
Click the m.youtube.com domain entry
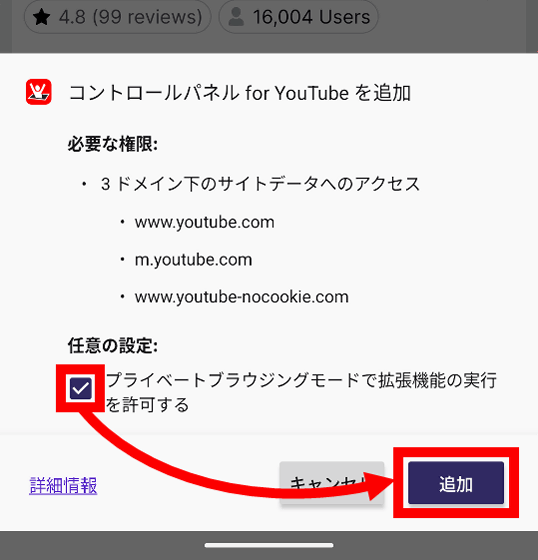click(193, 260)
